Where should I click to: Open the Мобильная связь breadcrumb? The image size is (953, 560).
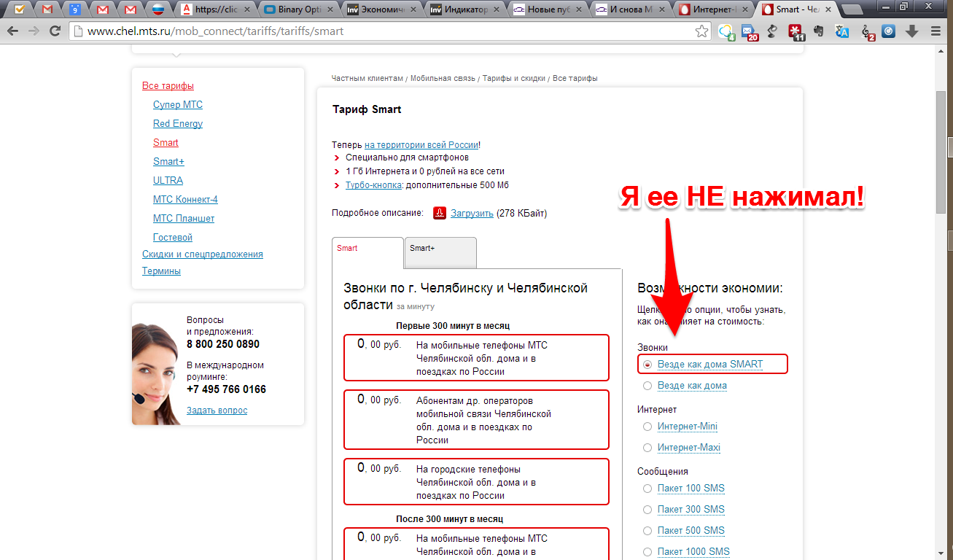coord(443,78)
